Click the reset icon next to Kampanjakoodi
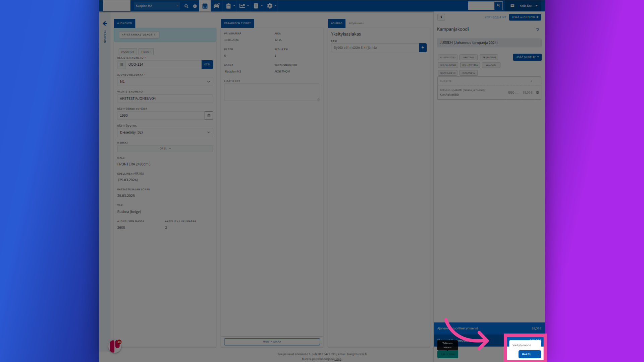This screenshot has height=362, width=644. (x=537, y=29)
